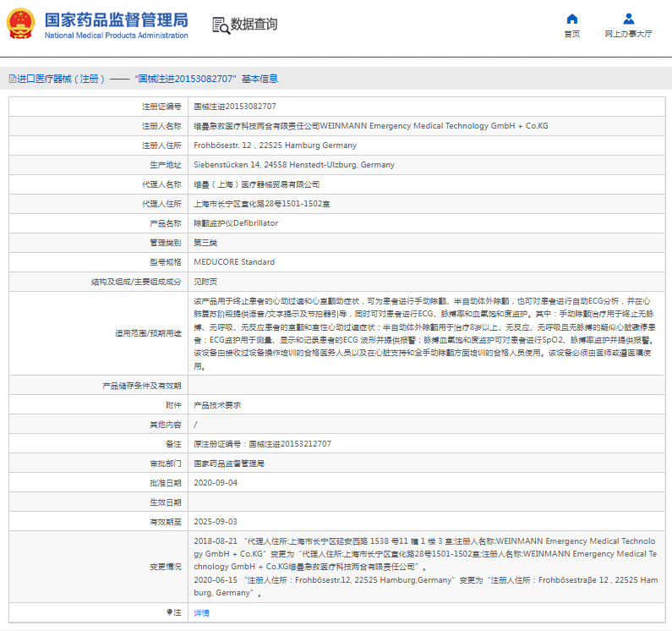Click registration number 国械注进20153082707 value cell
Screen dimensions: 672x631
(235, 106)
